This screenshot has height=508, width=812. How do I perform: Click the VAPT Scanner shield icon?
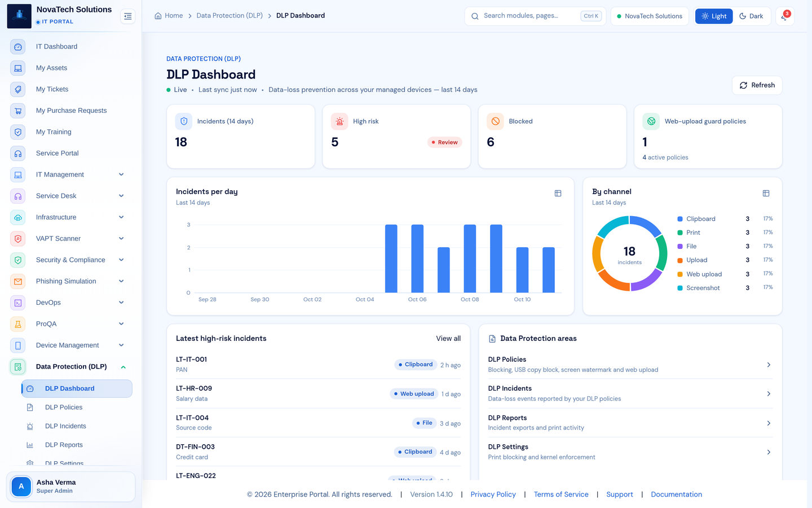click(x=18, y=239)
